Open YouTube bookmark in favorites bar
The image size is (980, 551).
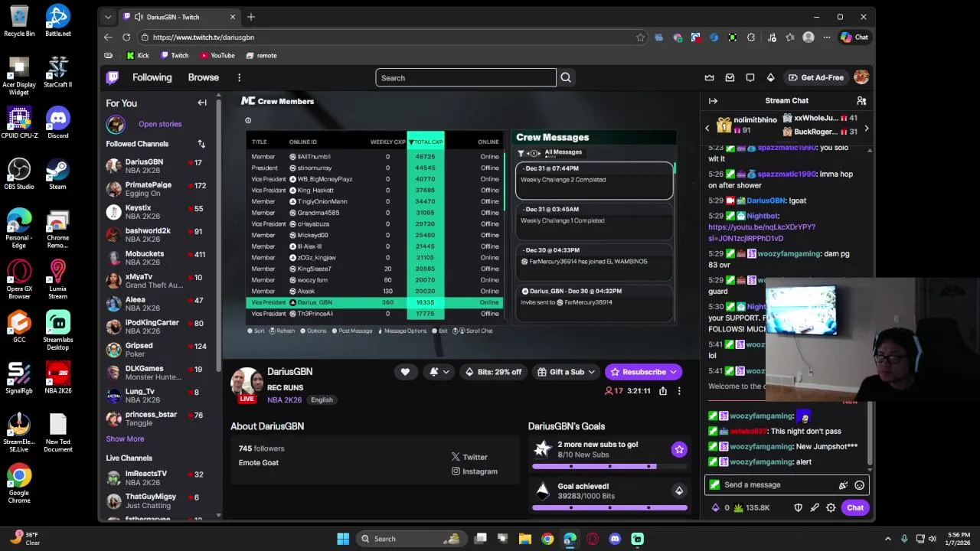[x=217, y=55]
